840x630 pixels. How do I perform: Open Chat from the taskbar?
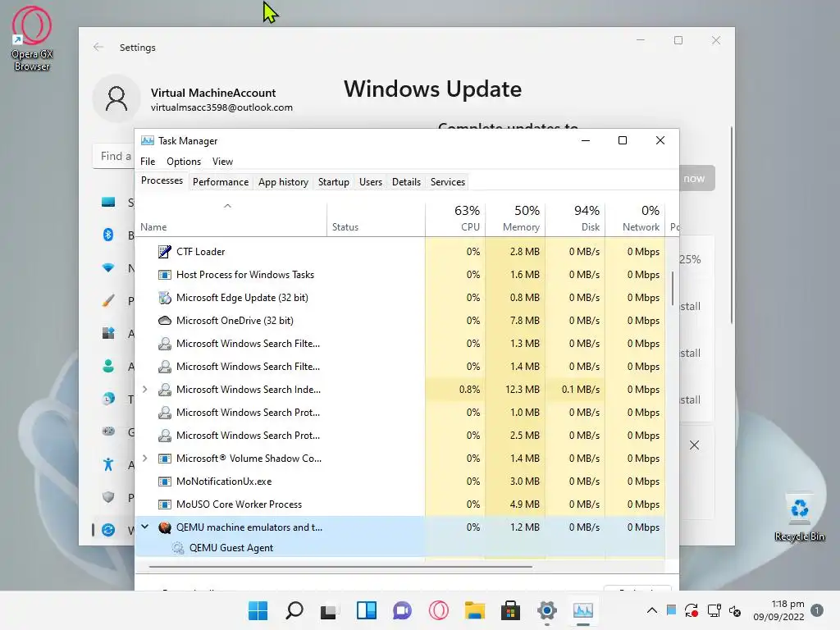(x=402, y=610)
